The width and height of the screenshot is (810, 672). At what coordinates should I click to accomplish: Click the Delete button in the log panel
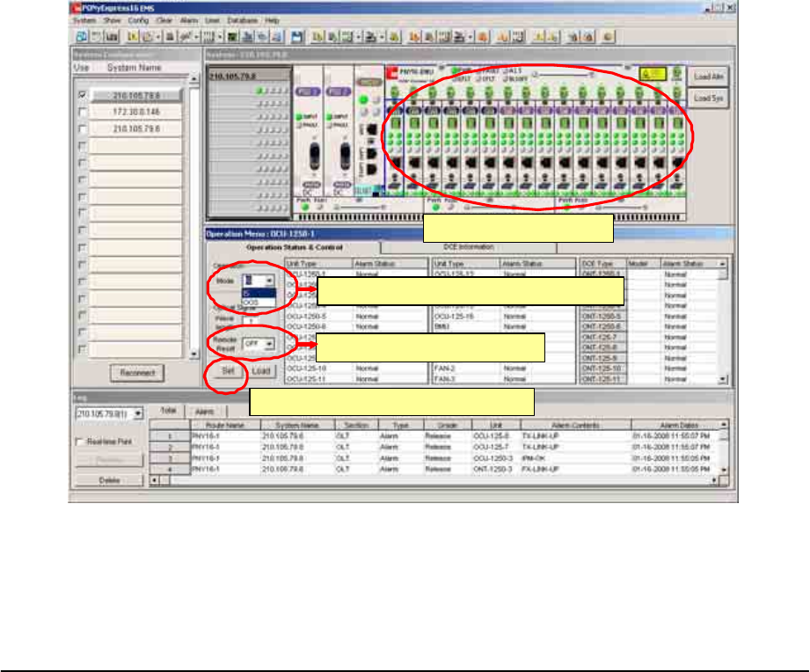109,480
